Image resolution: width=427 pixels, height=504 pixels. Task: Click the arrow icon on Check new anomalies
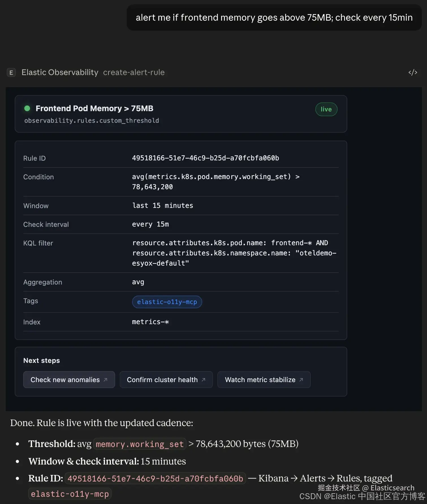(x=105, y=380)
